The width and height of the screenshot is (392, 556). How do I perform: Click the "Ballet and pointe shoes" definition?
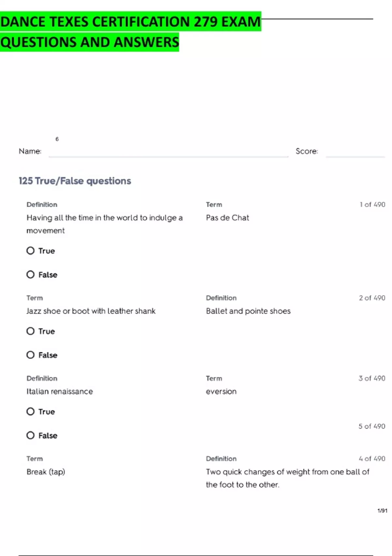tap(248, 311)
